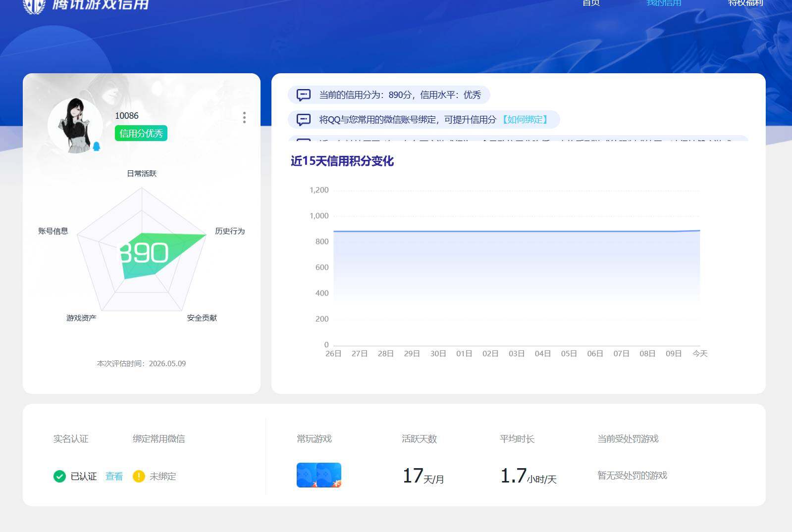
Task: Click the 1,200 y-axis value
Action: 319,190
